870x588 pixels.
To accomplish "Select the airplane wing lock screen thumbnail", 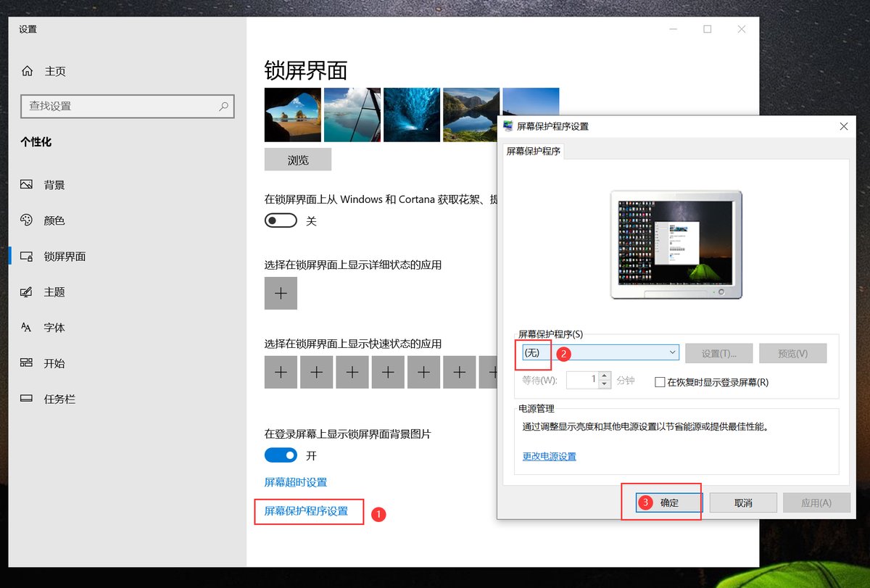I will (x=352, y=115).
